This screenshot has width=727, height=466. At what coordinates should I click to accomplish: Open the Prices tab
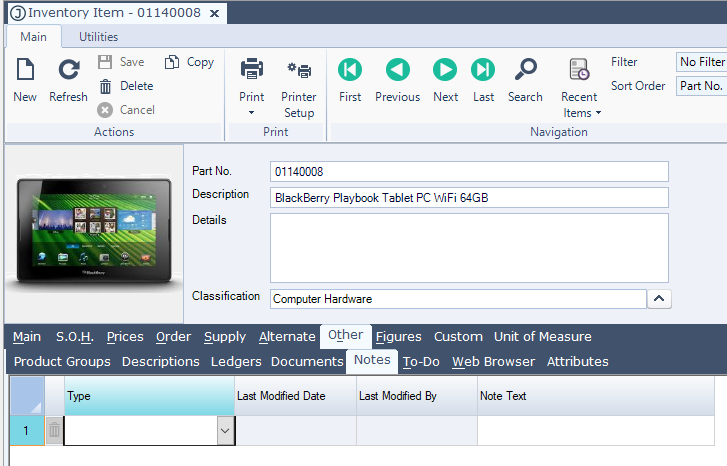125,337
